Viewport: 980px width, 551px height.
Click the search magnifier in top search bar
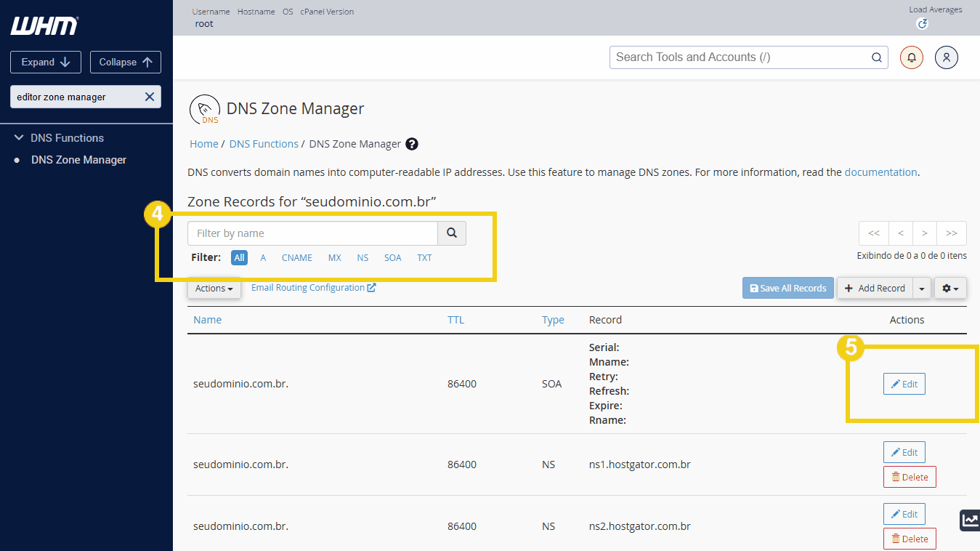click(x=877, y=57)
